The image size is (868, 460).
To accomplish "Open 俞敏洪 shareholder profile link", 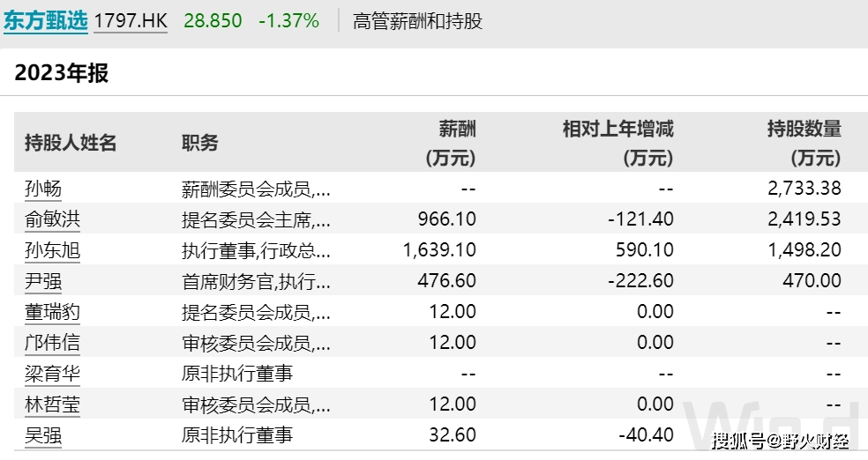I will (52, 219).
